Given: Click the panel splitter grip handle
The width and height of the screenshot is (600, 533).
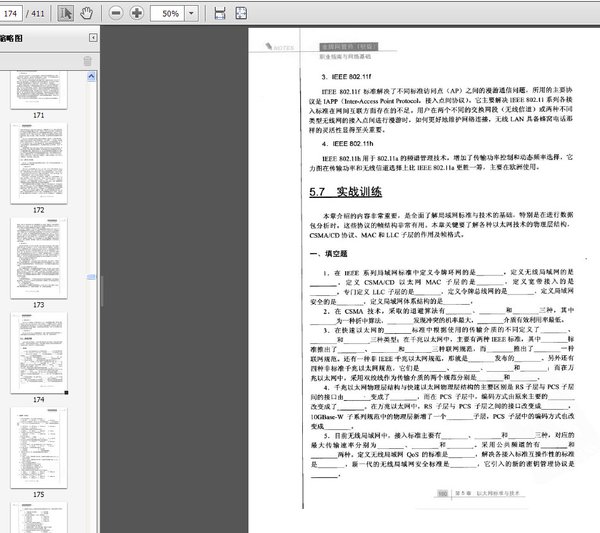Looking at the screenshot, I should (x=102, y=291).
